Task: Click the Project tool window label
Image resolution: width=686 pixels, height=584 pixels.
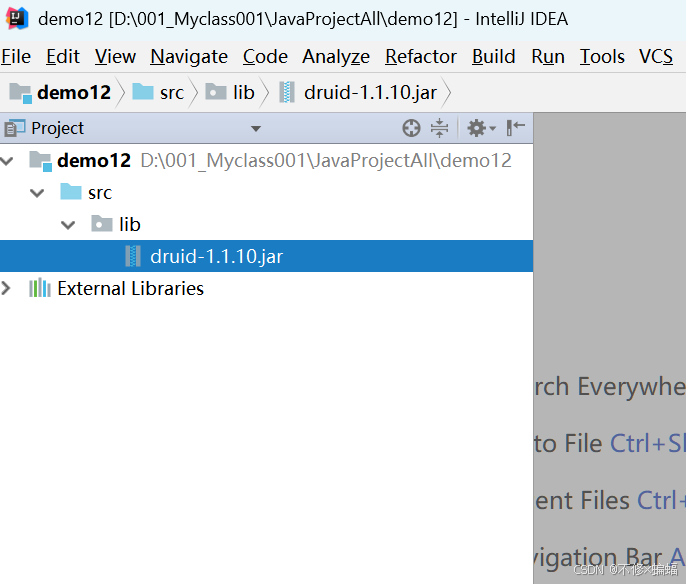Action: click(x=57, y=128)
